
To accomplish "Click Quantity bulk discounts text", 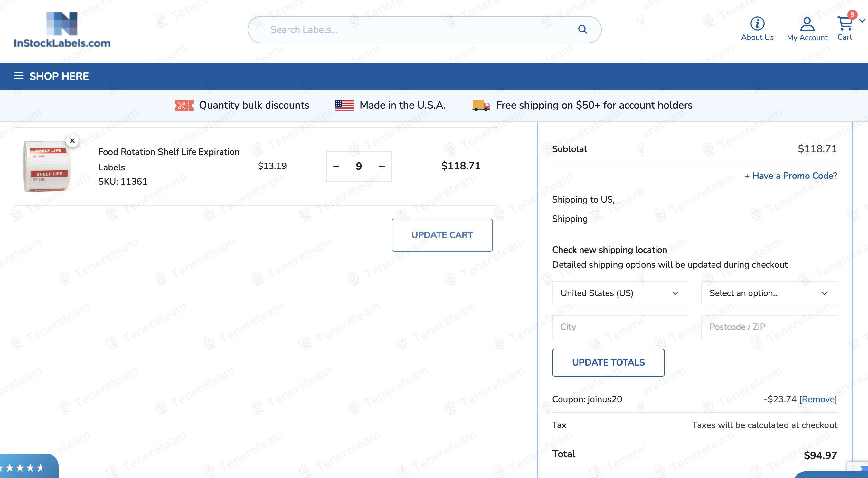I will click(254, 105).
